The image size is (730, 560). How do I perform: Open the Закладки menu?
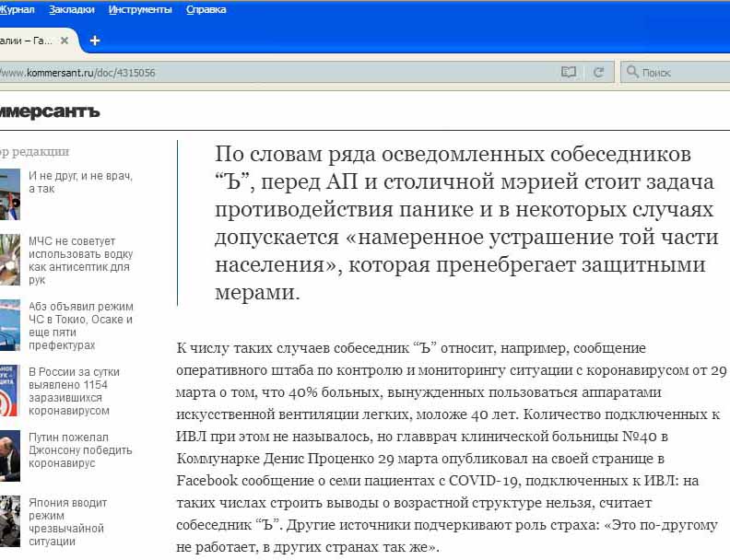(x=72, y=9)
